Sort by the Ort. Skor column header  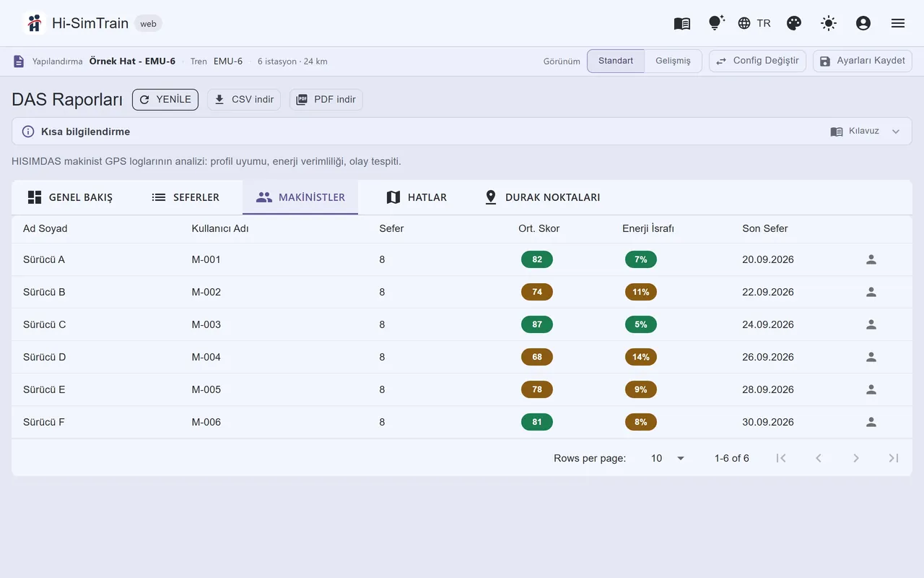pos(539,228)
